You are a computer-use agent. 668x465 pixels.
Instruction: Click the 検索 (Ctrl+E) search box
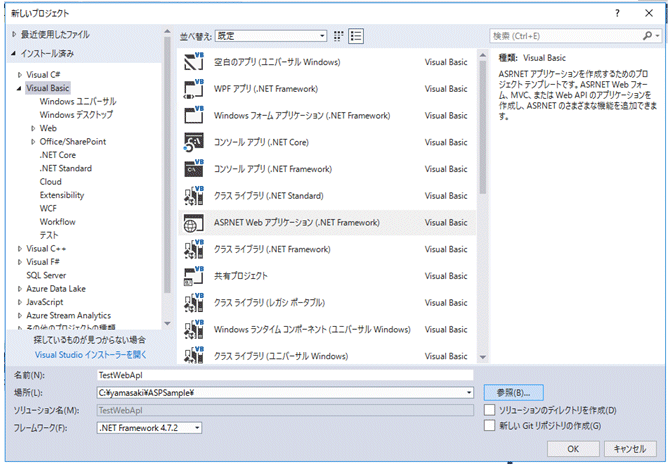[x=567, y=36]
